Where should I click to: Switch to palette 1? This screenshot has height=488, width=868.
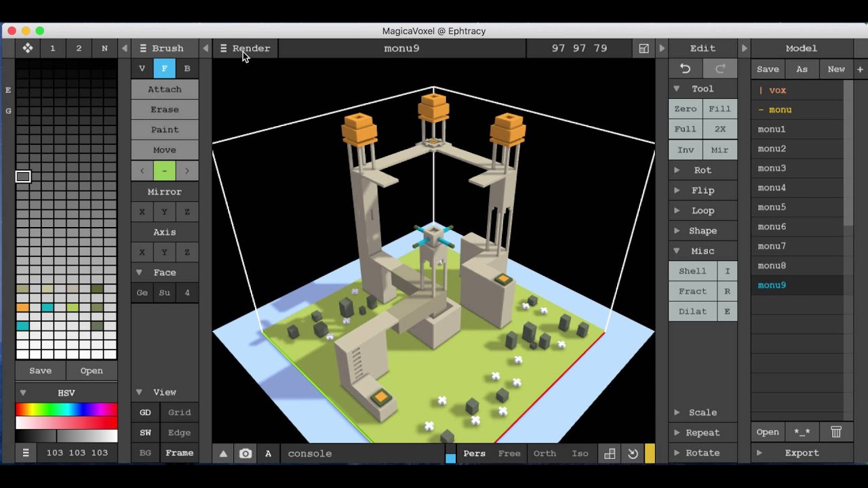53,48
